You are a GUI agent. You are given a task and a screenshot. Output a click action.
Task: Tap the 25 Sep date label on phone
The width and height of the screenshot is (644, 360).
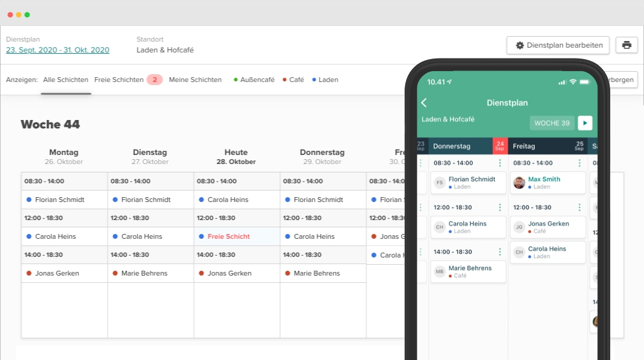pyautogui.click(x=579, y=146)
